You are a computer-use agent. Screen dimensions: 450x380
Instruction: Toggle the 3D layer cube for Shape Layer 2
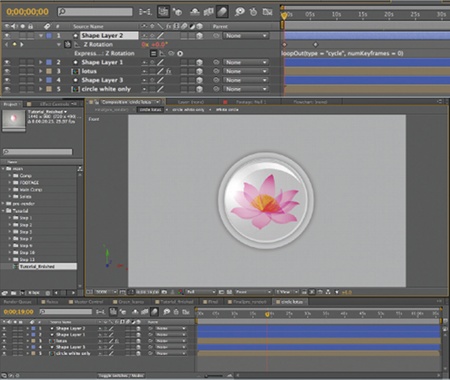[199, 36]
